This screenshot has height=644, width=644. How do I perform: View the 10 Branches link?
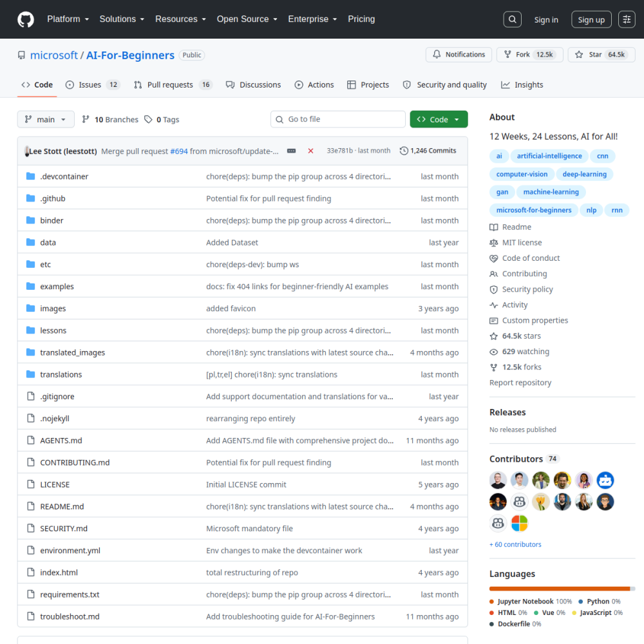pyautogui.click(x=110, y=119)
